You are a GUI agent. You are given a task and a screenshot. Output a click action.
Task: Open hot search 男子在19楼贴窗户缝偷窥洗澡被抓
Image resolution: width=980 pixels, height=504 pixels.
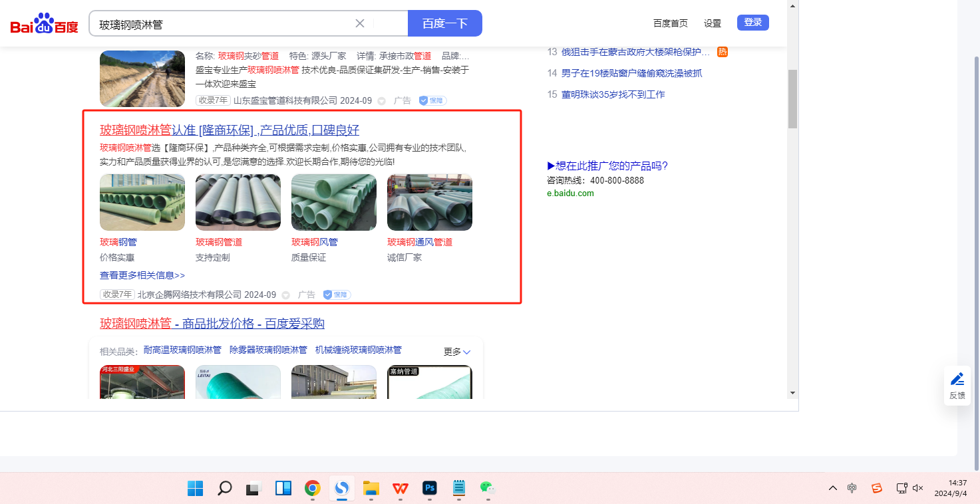point(632,73)
